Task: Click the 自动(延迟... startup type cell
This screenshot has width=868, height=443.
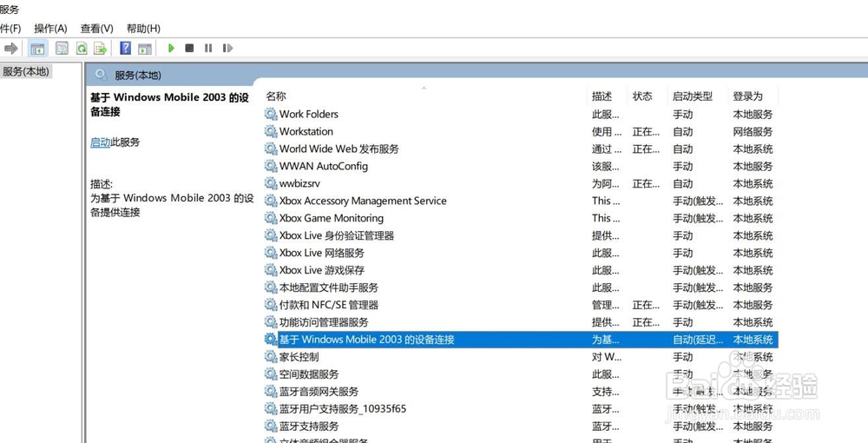Action: pyautogui.click(x=698, y=340)
